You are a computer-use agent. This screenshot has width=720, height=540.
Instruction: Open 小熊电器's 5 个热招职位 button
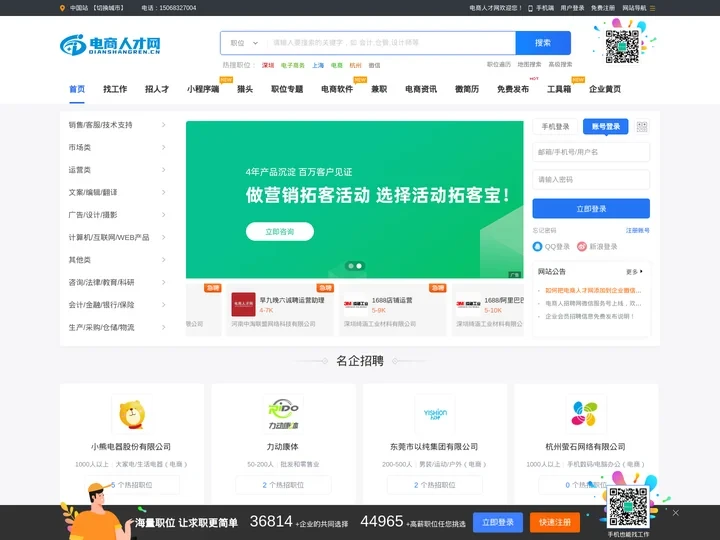pyautogui.click(x=132, y=485)
